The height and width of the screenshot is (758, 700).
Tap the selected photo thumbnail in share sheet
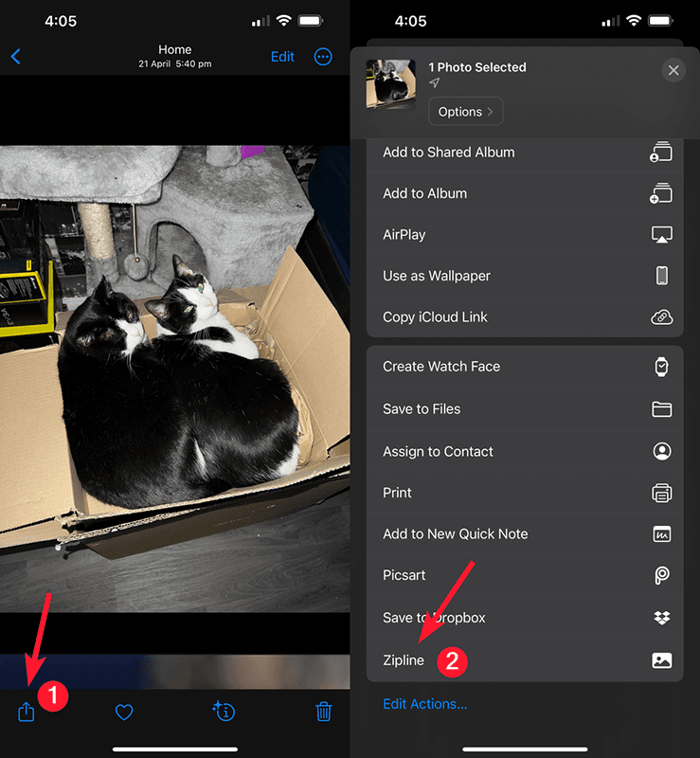click(391, 84)
